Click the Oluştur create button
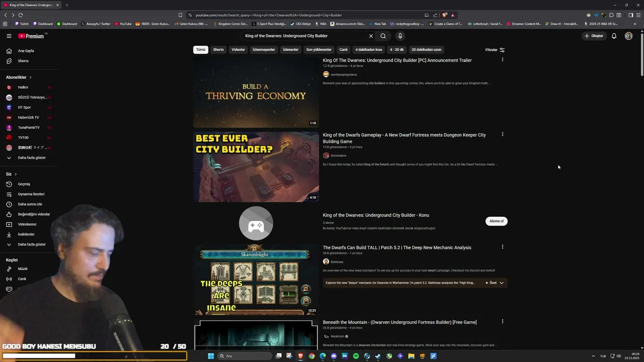The height and width of the screenshot is (362, 644). 594,36
